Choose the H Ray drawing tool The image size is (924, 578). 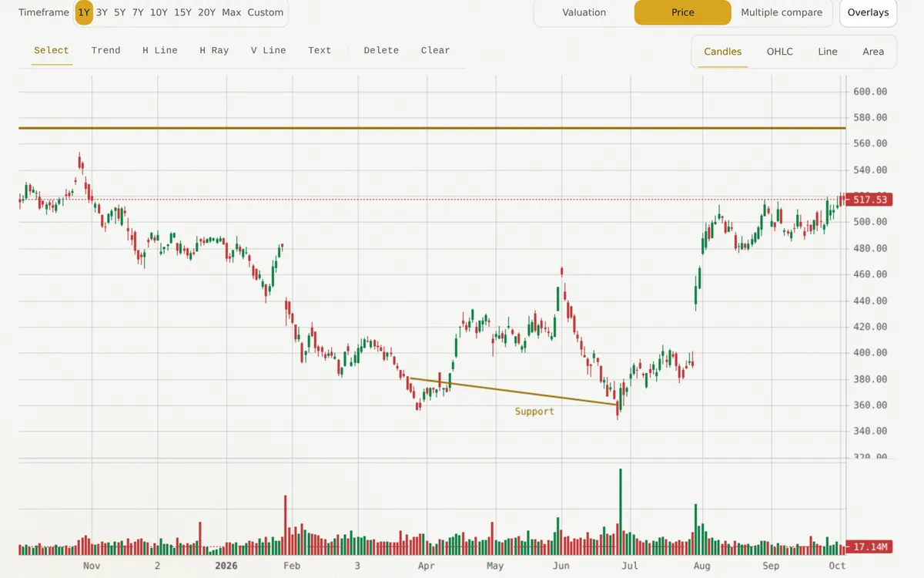tap(214, 50)
